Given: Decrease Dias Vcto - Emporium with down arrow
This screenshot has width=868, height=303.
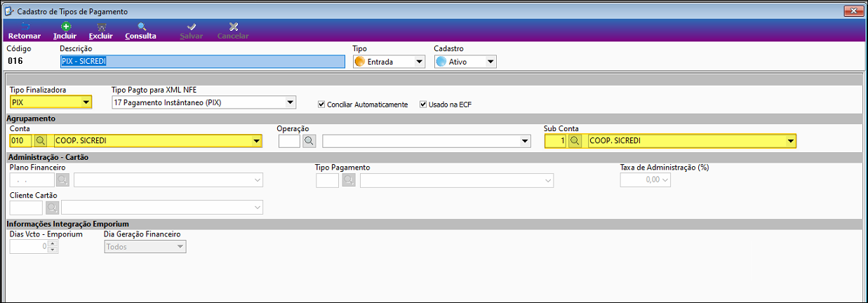Looking at the screenshot, I should [x=53, y=250].
